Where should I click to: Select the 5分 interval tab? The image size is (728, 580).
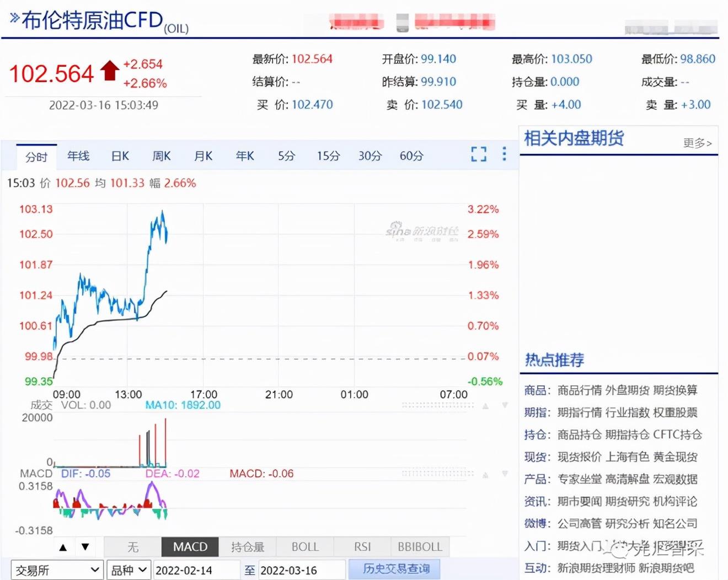click(287, 156)
